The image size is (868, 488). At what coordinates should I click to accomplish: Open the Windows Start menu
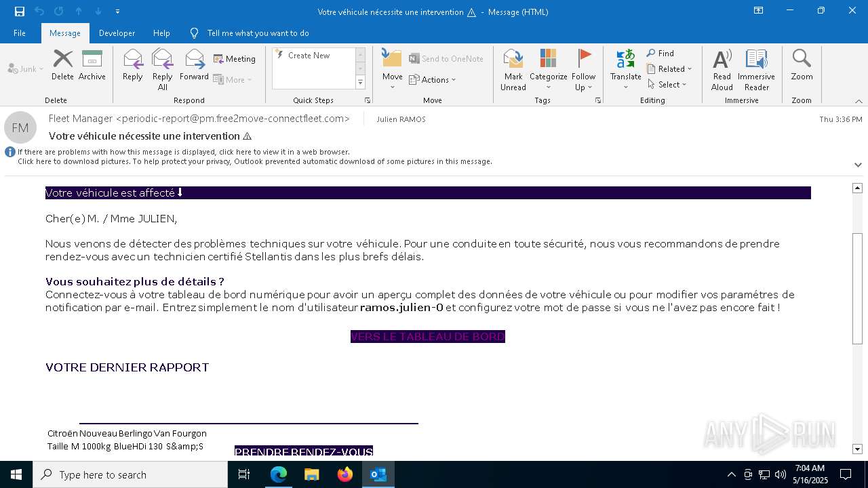(x=16, y=474)
